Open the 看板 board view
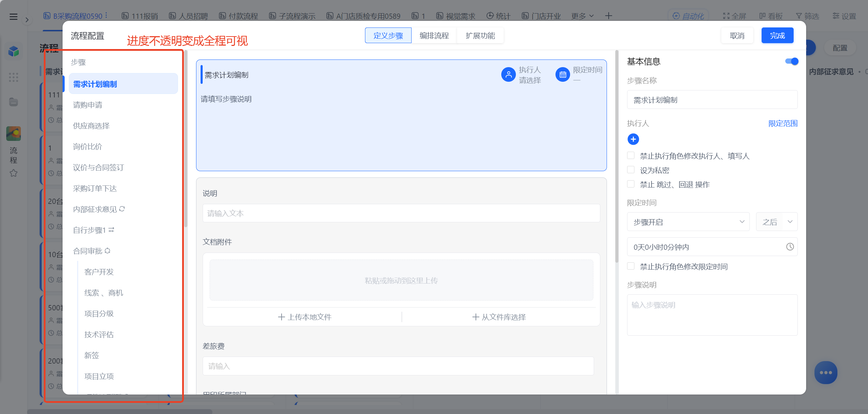Image resolution: width=868 pixels, height=414 pixels. [771, 16]
